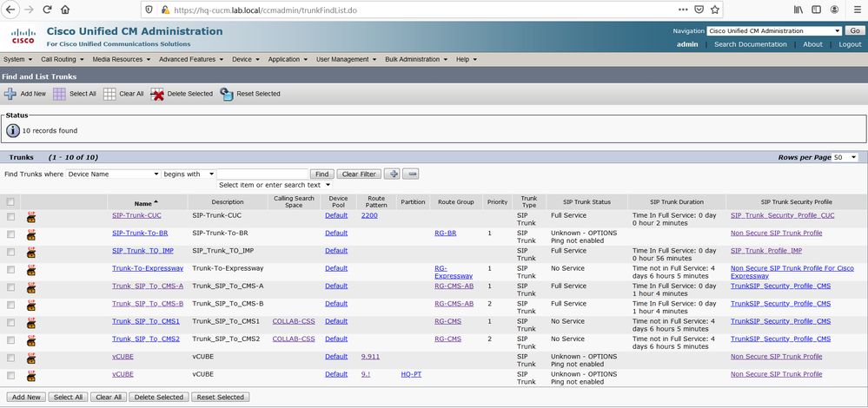The width and height of the screenshot is (868, 408).
Task: Click the Logout link
Action: pos(850,44)
